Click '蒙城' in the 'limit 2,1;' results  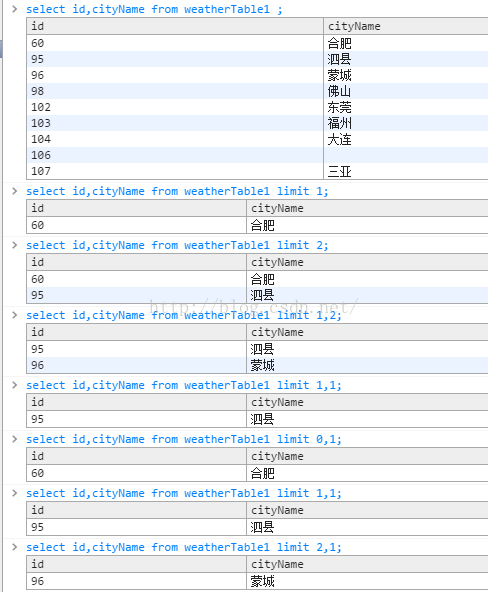(x=367, y=581)
